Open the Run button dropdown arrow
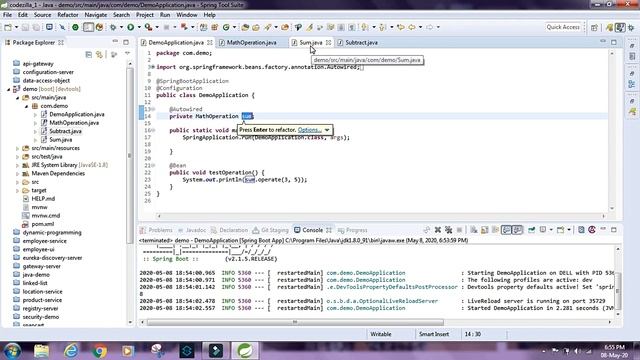The width and height of the screenshot is (640, 360). pyautogui.click(x=139, y=27)
